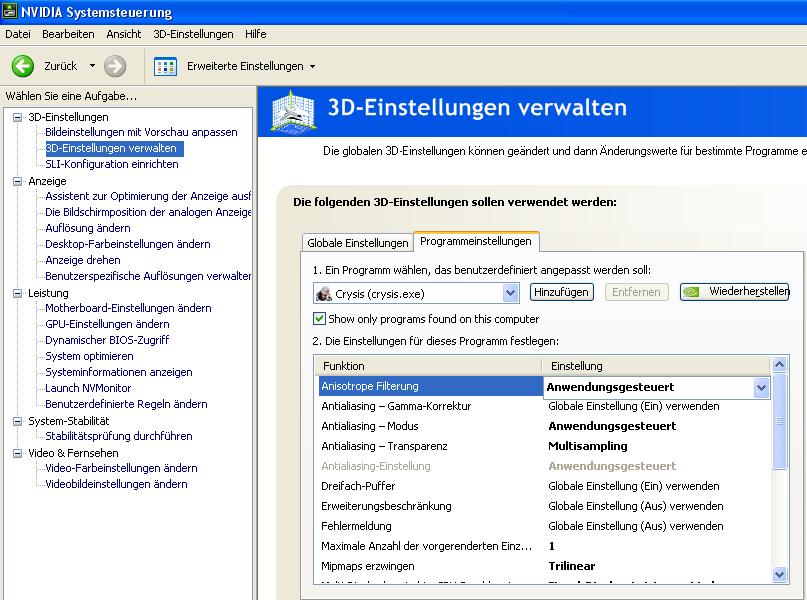
Task: Collapse the Video & Fernsehen tree node
Action: pyautogui.click(x=17, y=453)
